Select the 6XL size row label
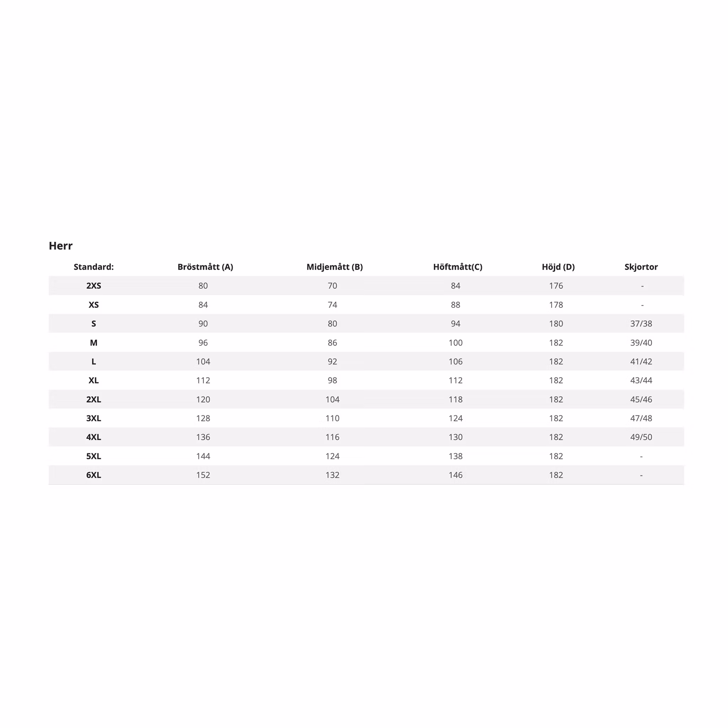This screenshot has width=728, height=728. (93, 475)
